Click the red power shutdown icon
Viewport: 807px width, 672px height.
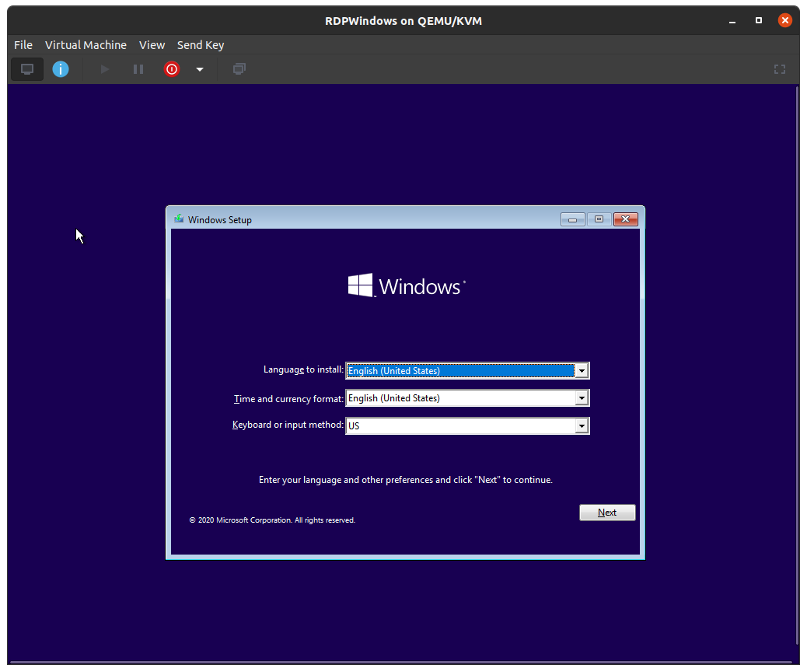pyautogui.click(x=171, y=69)
